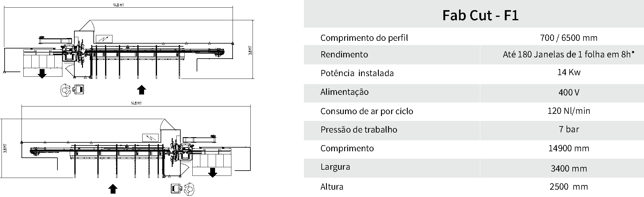Image resolution: width=644 pixels, height=197 pixels.
Task: Click the down arrow in the lower layout drawing
Action: pyautogui.click(x=213, y=172)
